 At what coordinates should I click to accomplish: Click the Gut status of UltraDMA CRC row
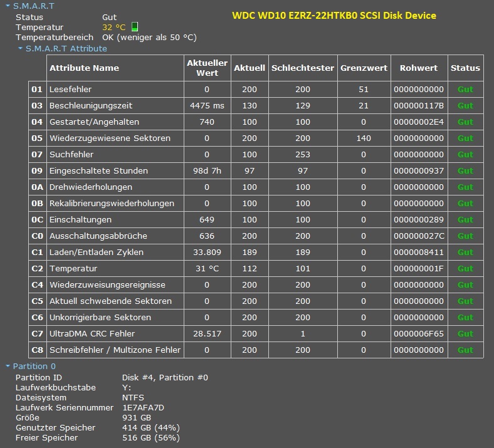pyautogui.click(x=465, y=334)
